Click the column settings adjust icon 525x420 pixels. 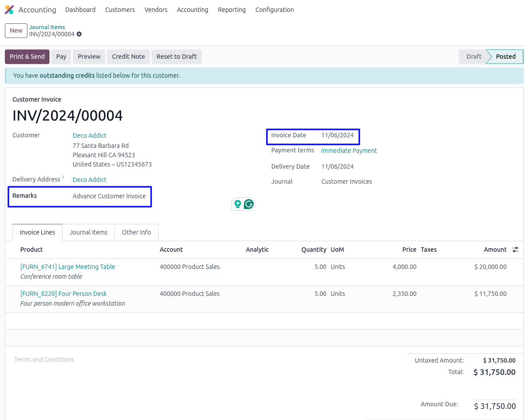(515, 250)
